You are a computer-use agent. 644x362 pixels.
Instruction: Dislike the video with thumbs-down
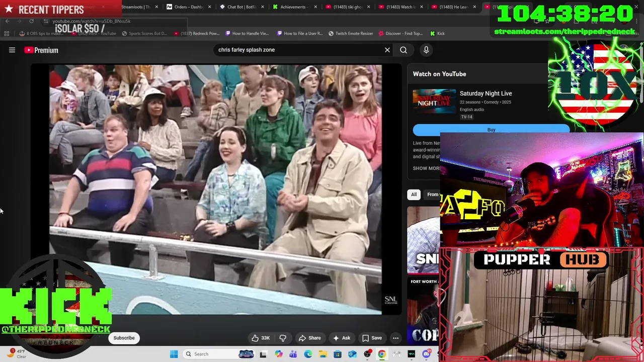(x=283, y=338)
